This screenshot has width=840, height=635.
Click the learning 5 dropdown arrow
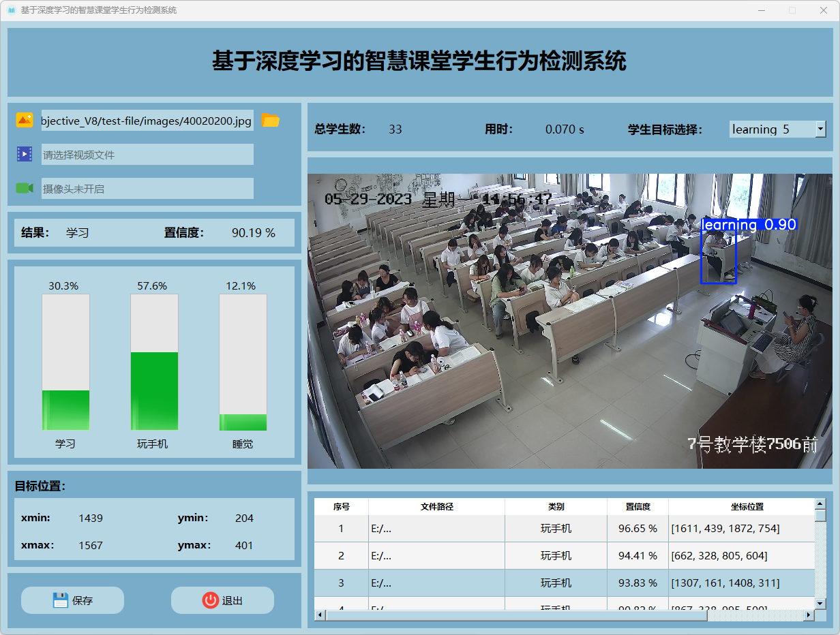[820, 129]
